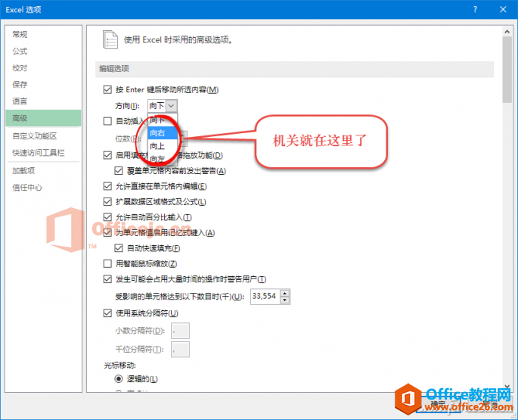Screen dimensions: 518x420
Task: Click the scrollbar down arrow
Action: point(507,386)
